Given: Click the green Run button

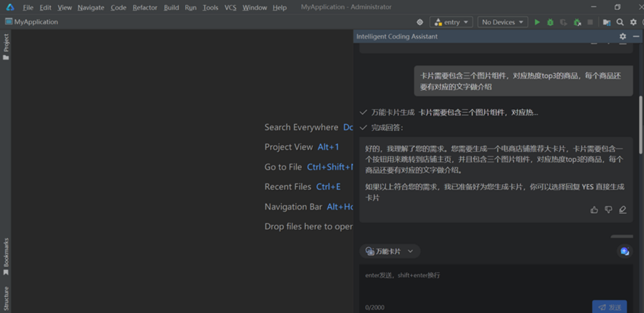Looking at the screenshot, I should click(x=537, y=22).
